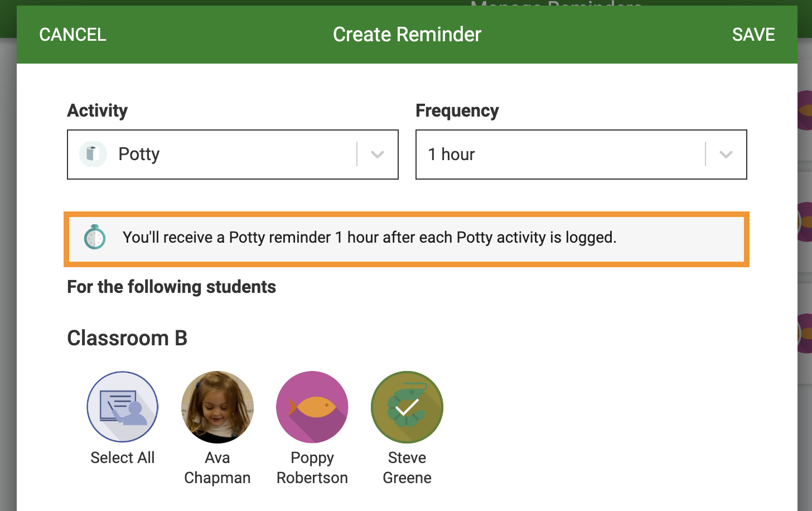The height and width of the screenshot is (511, 812).
Task: Click the For the following students heading
Action: coord(172,287)
